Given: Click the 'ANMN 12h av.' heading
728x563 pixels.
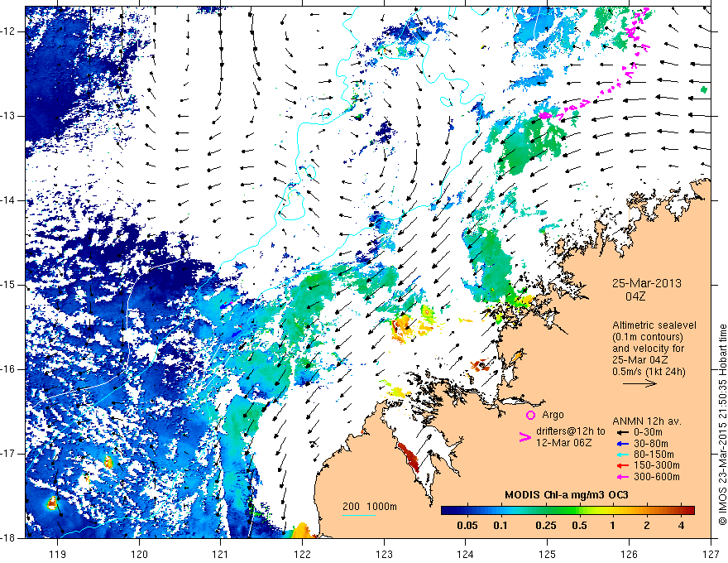Looking at the screenshot, I should [647, 421].
